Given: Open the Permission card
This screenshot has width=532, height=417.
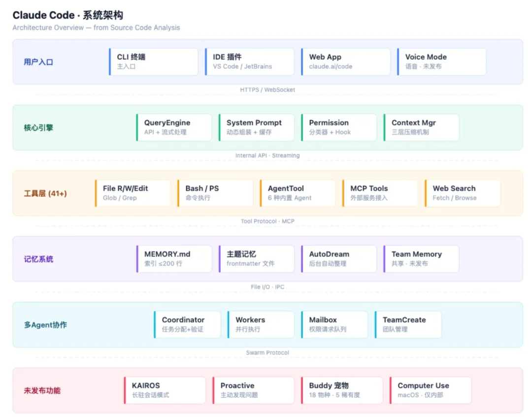Looking at the screenshot, I should [x=339, y=128].
